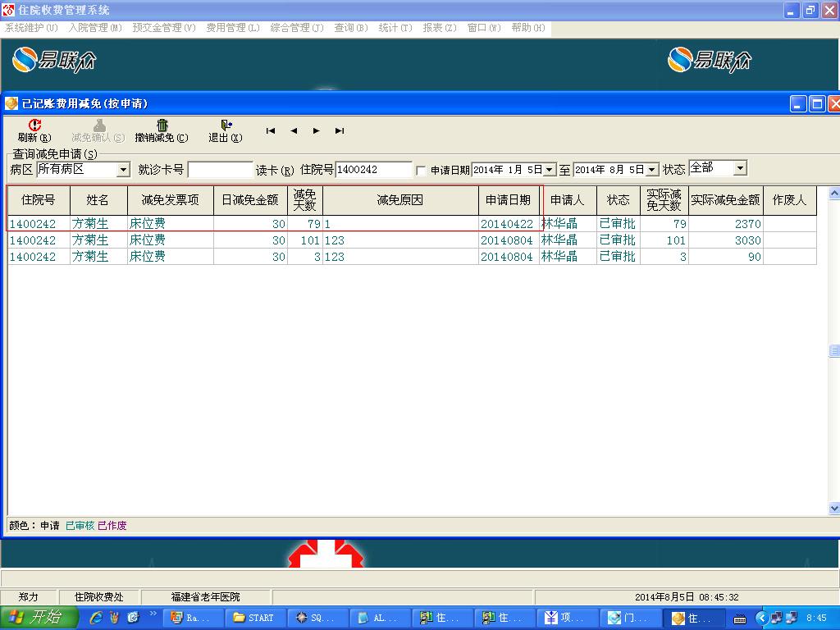Open Internet Explorer from quick launch
Screen dimensions: 840x630
click(x=97, y=618)
